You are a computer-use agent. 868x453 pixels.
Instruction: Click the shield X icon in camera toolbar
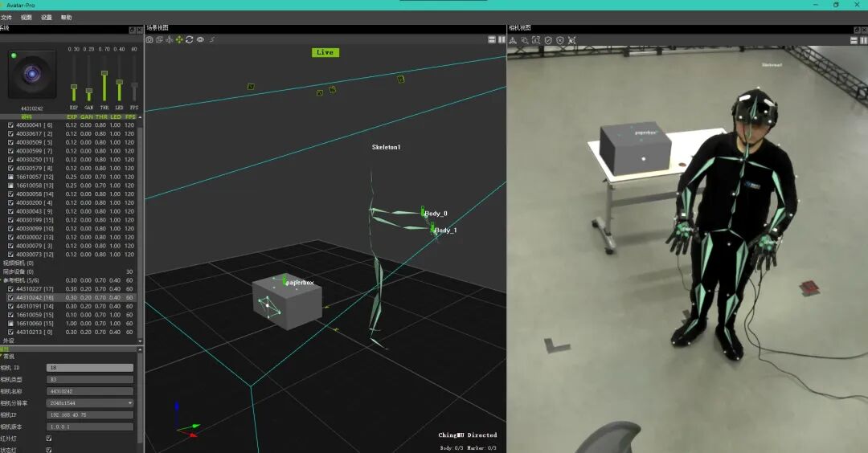click(560, 39)
